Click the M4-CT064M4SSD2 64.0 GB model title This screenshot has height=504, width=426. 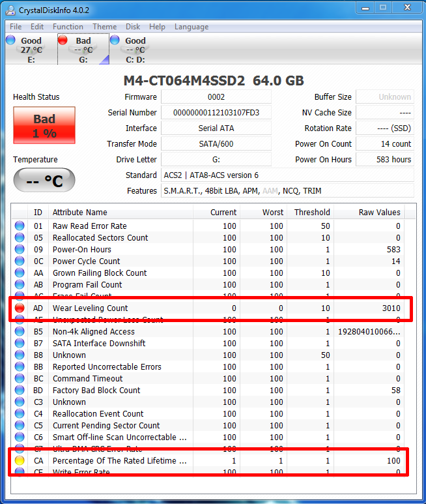pos(214,80)
